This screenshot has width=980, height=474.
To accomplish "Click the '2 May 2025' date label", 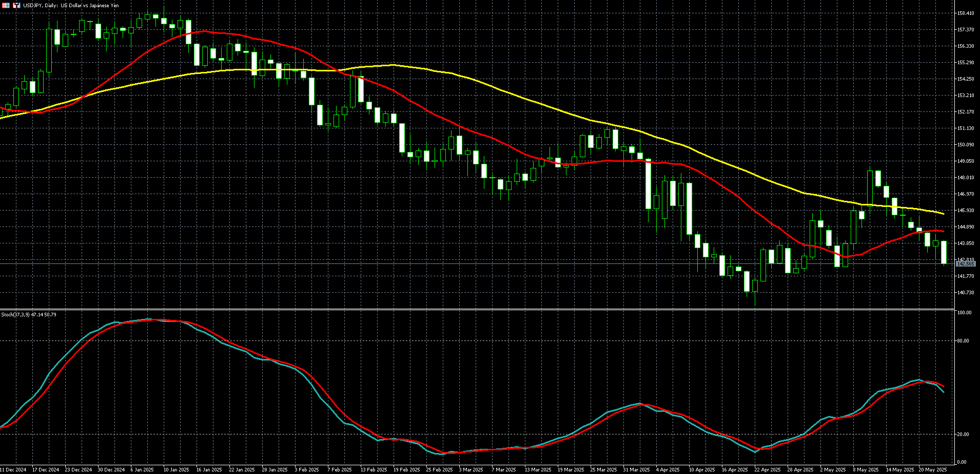I will tap(833, 470).
